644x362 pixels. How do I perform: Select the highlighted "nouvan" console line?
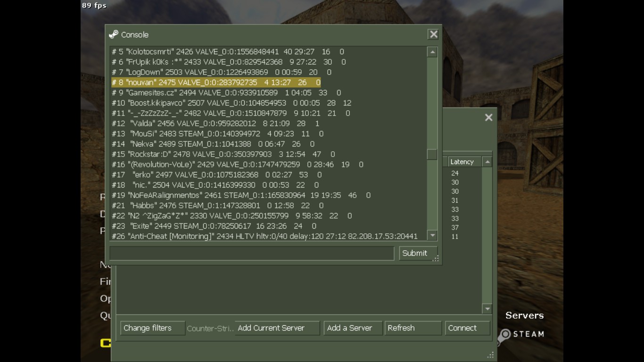click(x=215, y=82)
